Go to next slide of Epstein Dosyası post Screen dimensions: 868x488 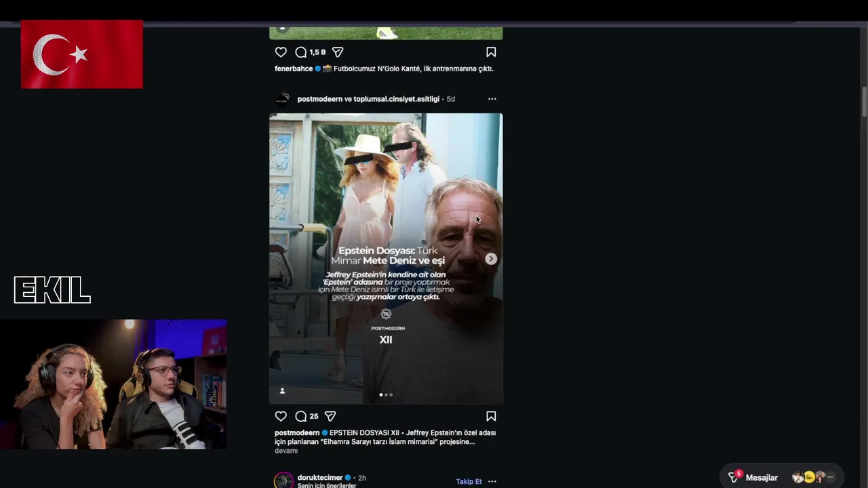click(491, 259)
